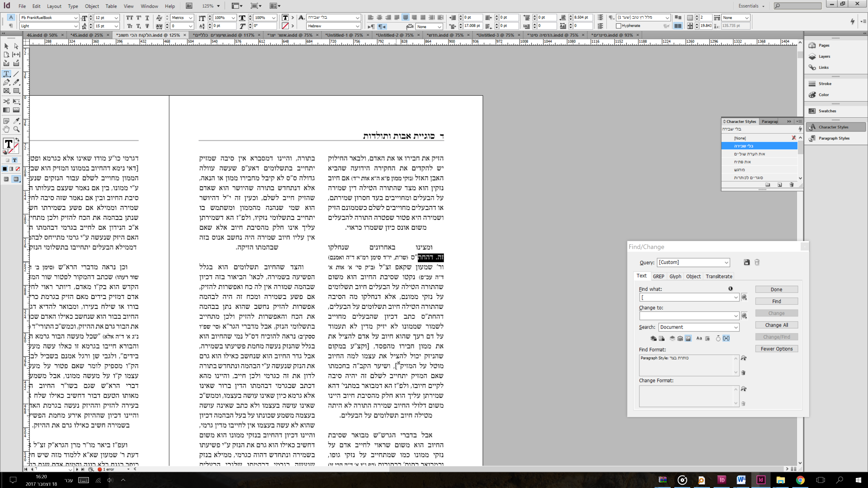Open the font style dropdown showing Light
868x488 pixels.
click(76, 26)
